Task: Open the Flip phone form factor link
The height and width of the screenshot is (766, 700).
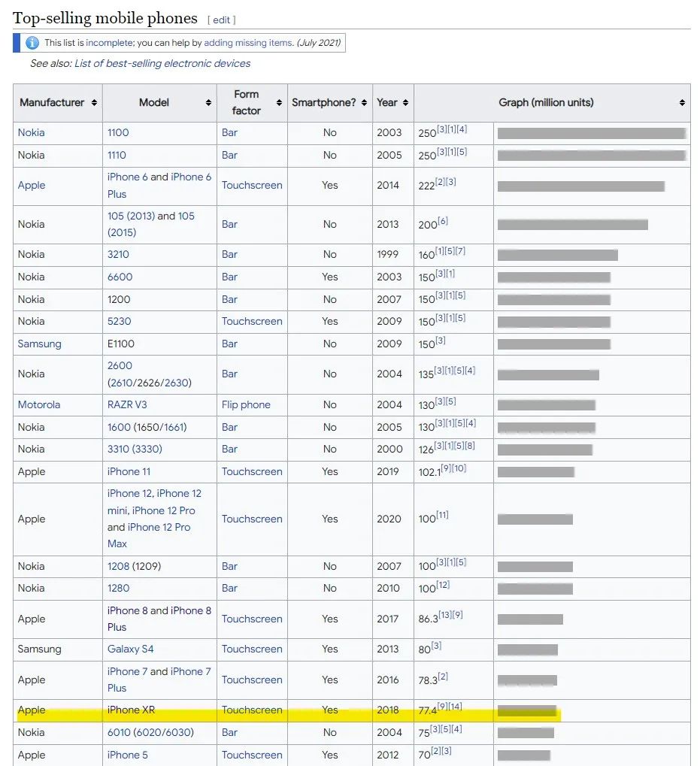Action: click(246, 404)
